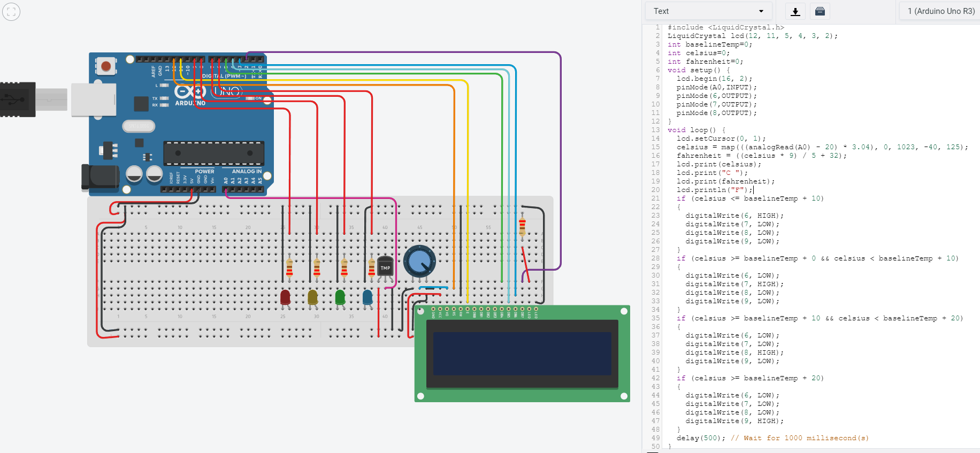Click the line 'int fahrenheit=0;'
Viewport: 980px width, 453px height.
click(705, 62)
